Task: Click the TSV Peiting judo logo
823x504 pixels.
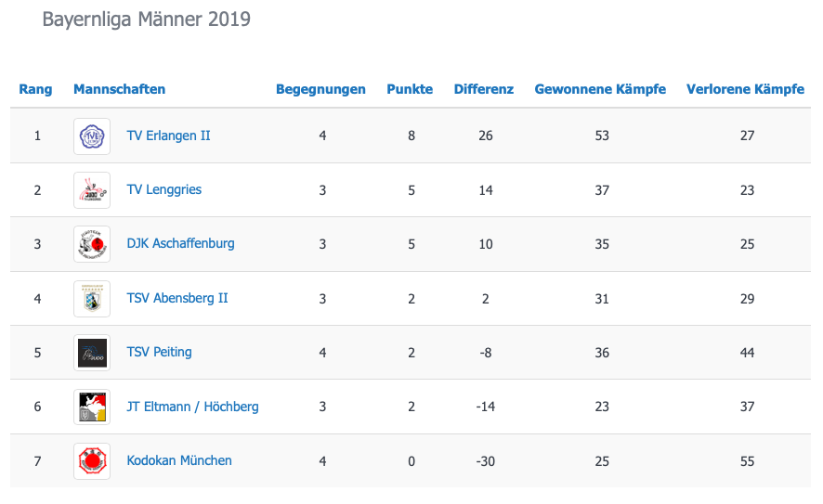Action: coord(92,353)
